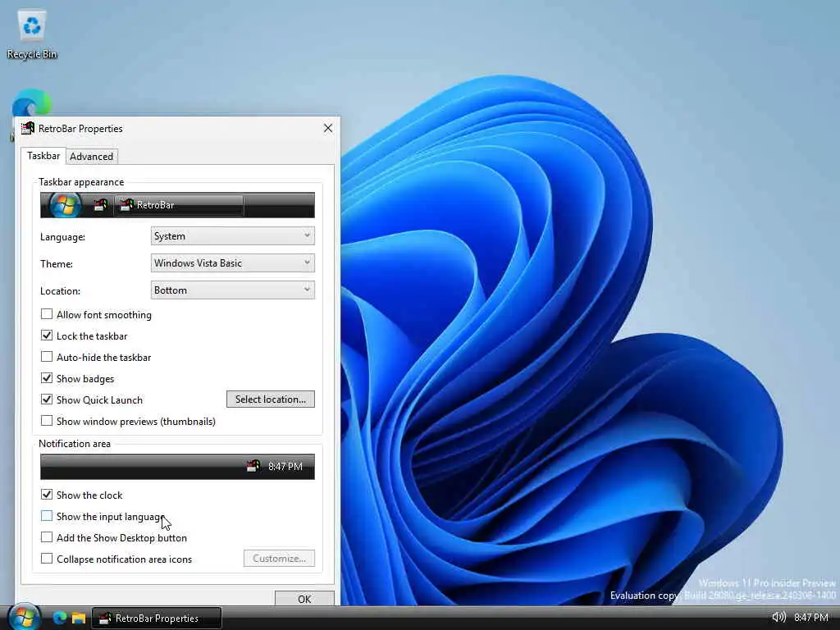Image resolution: width=840 pixels, height=630 pixels.
Task: Close the RetroBar Properties dialog
Action: [328, 128]
